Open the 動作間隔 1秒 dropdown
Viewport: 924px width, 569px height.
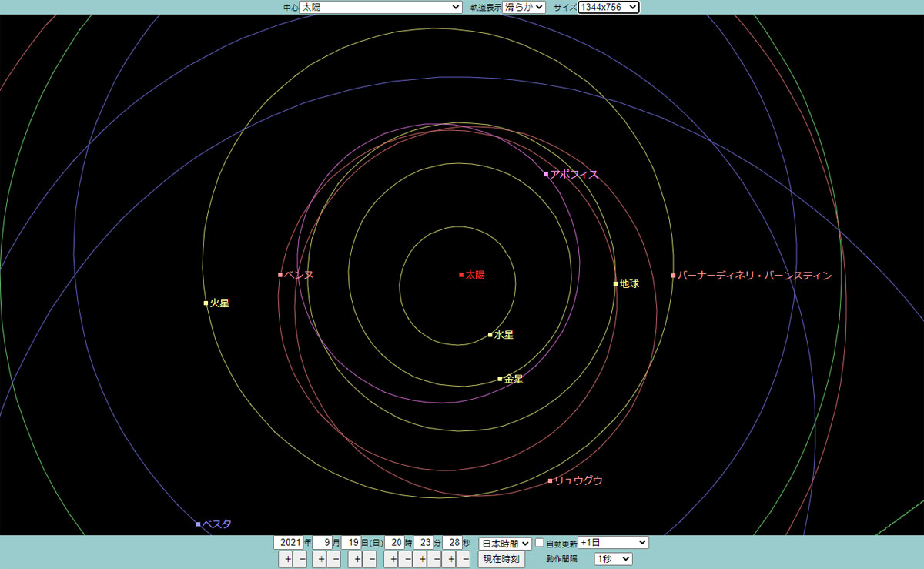(x=613, y=559)
